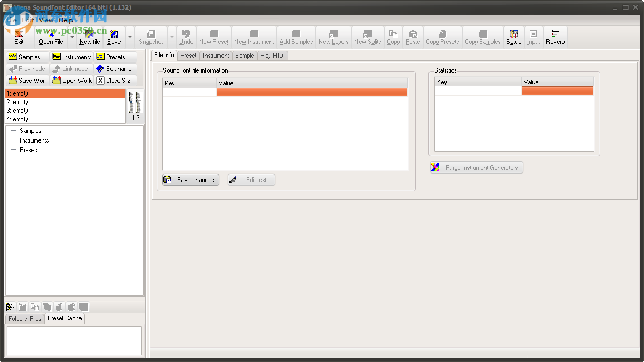Click the Exit toolbar icon
This screenshot has height=362, width=644.
[x=19, y=37]
